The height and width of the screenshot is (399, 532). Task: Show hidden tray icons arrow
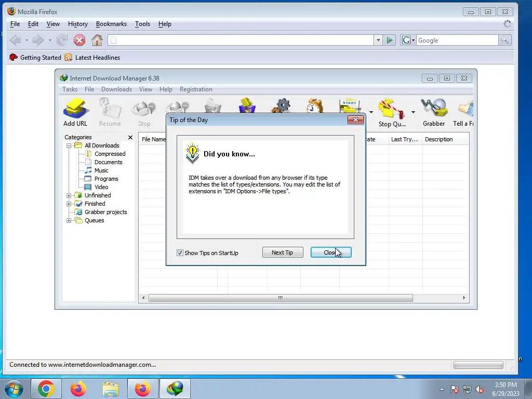[x=442, y=389]
